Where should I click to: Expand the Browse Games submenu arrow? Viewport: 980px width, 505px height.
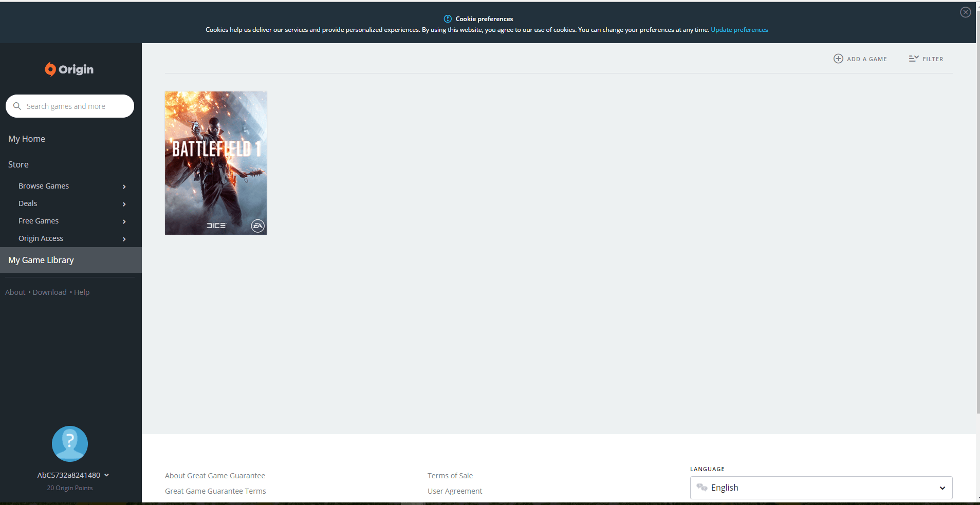pos(124,186)
